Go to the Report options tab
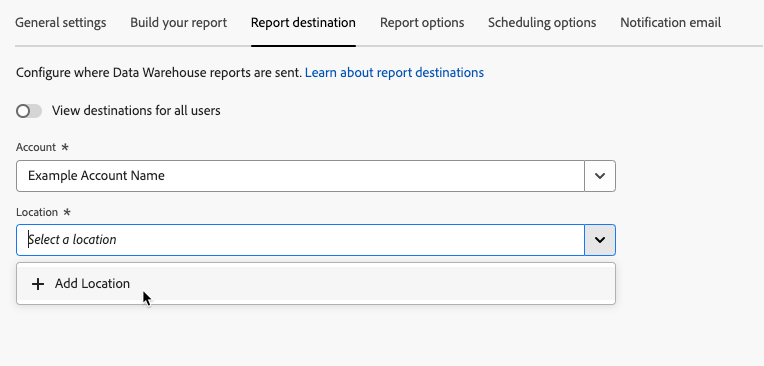This screenshot has height=366, width=764. [422, 23]
